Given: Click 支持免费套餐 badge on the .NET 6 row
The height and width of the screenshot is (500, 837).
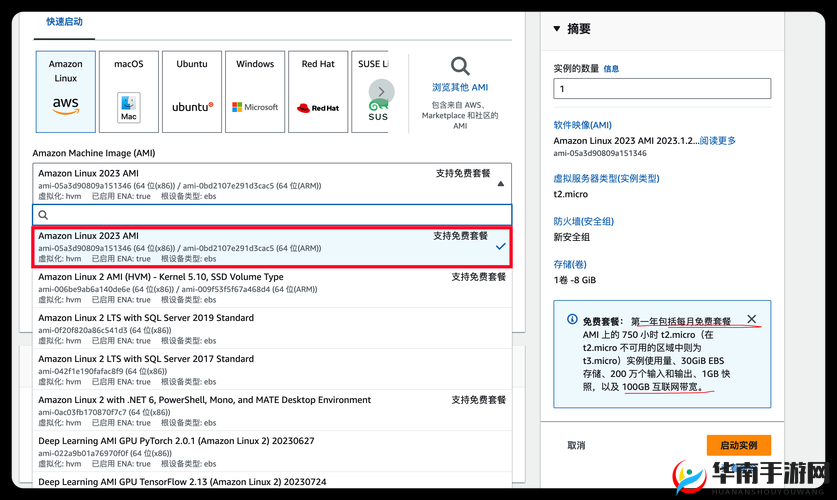Looking at the screenshot, I should click(x=478, y=400).
